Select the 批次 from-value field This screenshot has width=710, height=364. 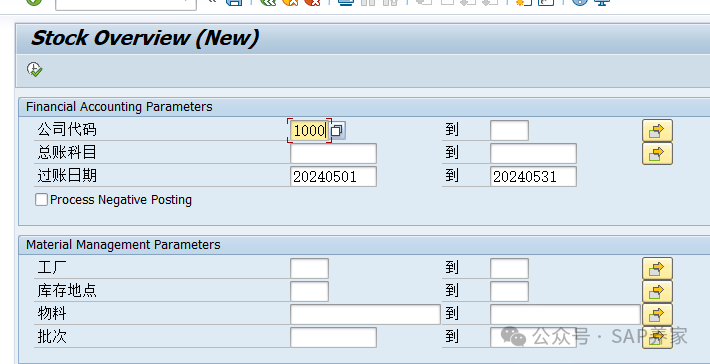pyautogui.click(x=333, y=337)
